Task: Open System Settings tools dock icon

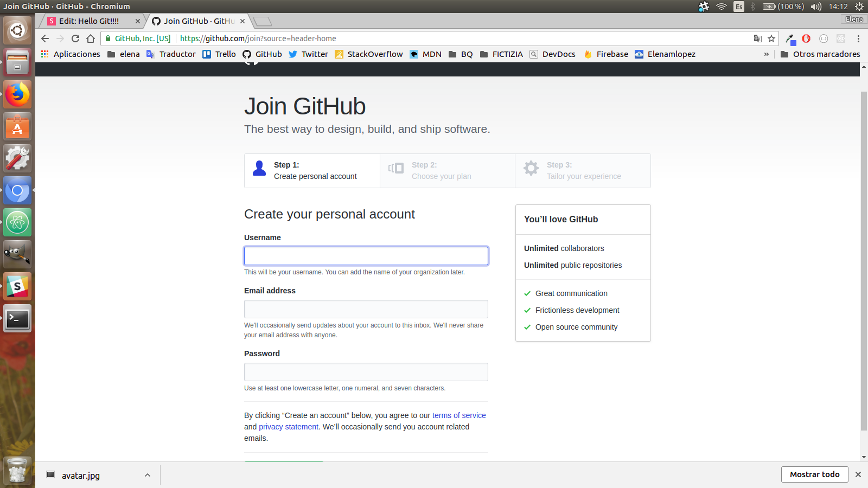Action: tap(17, 158)
